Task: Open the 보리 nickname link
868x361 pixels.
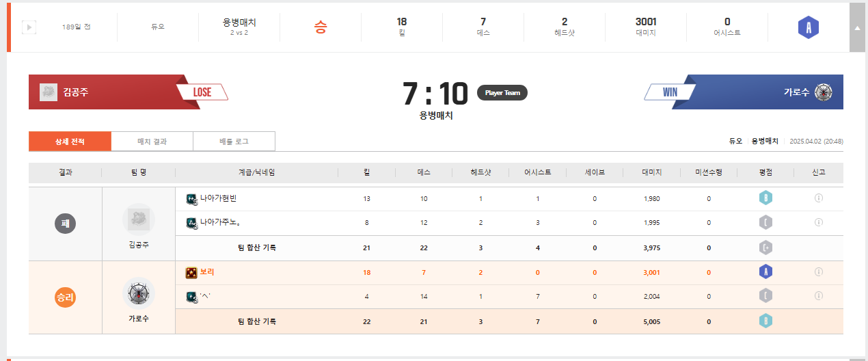Action: (207, 272)
